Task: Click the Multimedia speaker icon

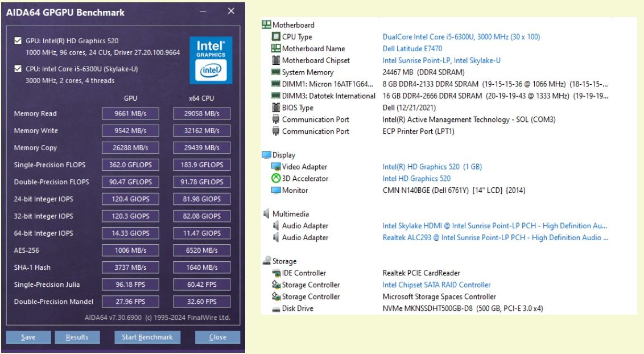Action: click(266, 214)
